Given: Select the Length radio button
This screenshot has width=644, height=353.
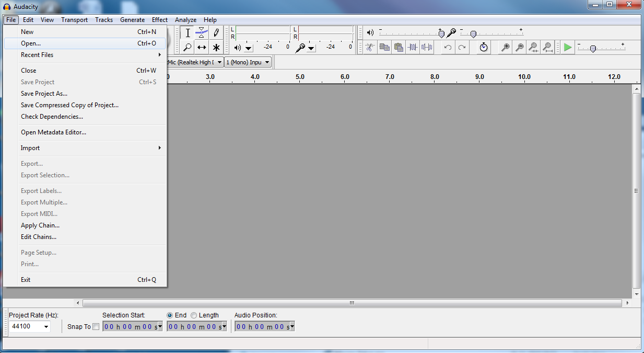Looking at the screenshot, I should (x=194, y=315).
